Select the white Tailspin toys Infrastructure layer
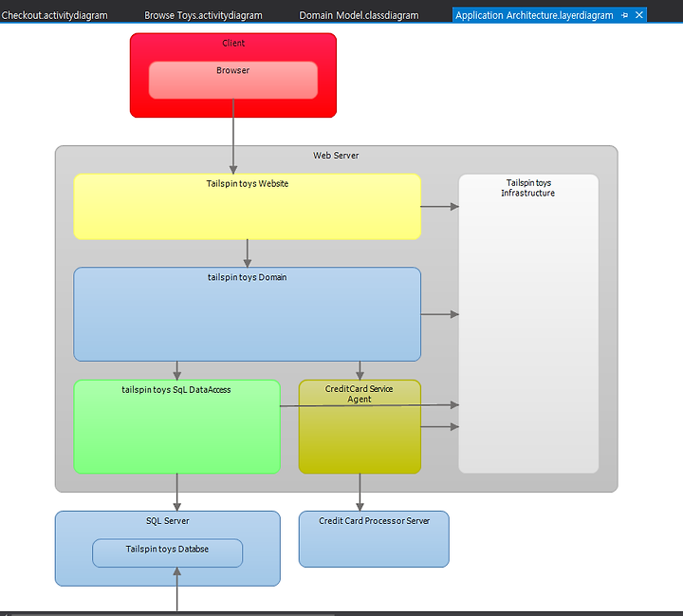Viewport: 683px width, 616px height. pos(528,324)
